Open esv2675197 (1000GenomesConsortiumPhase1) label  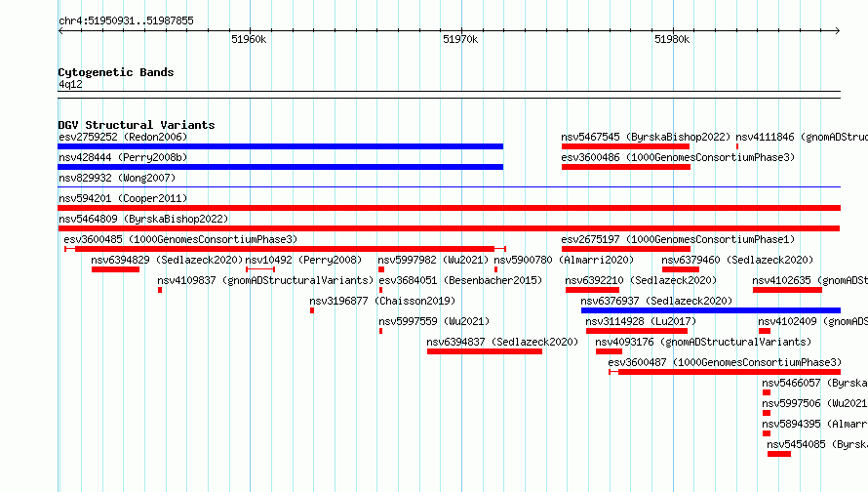(678, 239)
